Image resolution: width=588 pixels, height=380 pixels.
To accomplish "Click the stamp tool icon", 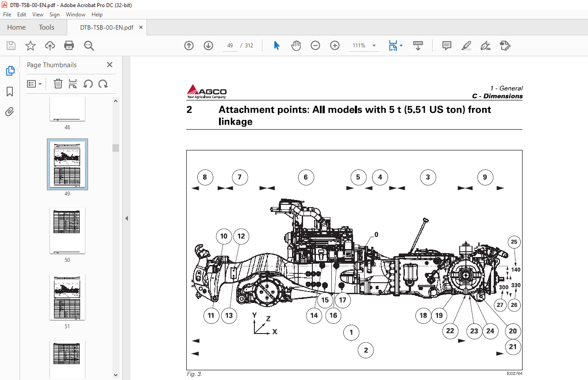I will [x=505, y=46].
